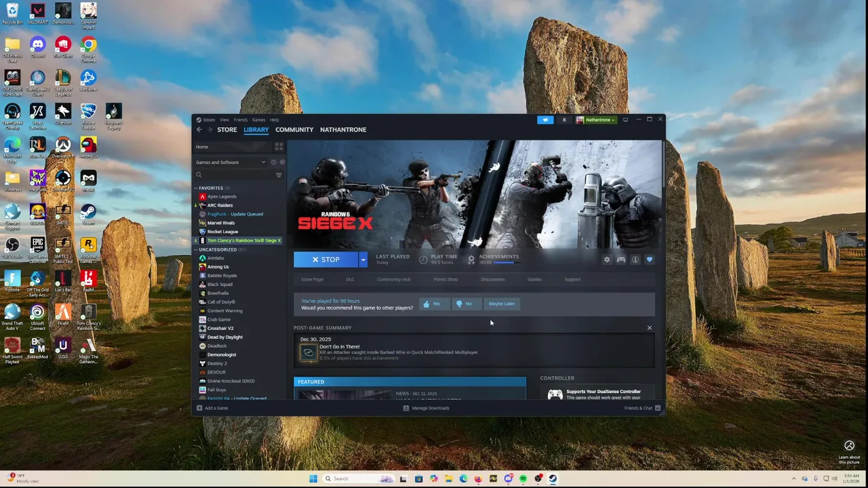The width and height of the screenshot is (868, 488).
Task: Open game settings gear icon
Action: pyautogui.click(x=607, y=260)
